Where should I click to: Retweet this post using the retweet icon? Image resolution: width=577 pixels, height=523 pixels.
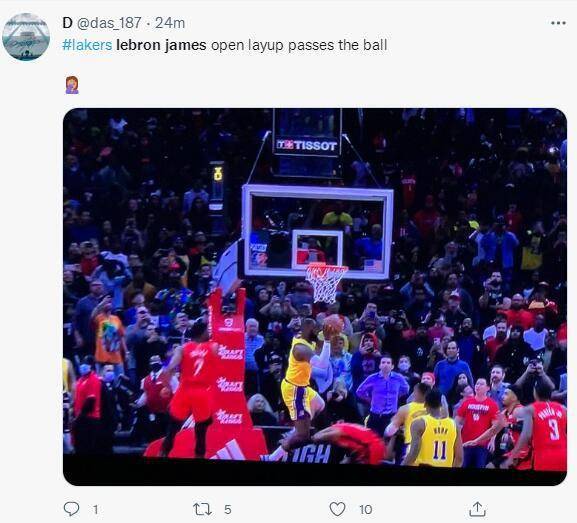click(202, 509)
